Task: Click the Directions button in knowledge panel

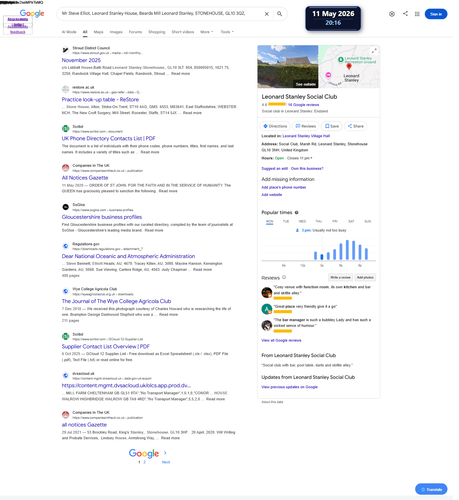Action: click(x=275, y=126)
